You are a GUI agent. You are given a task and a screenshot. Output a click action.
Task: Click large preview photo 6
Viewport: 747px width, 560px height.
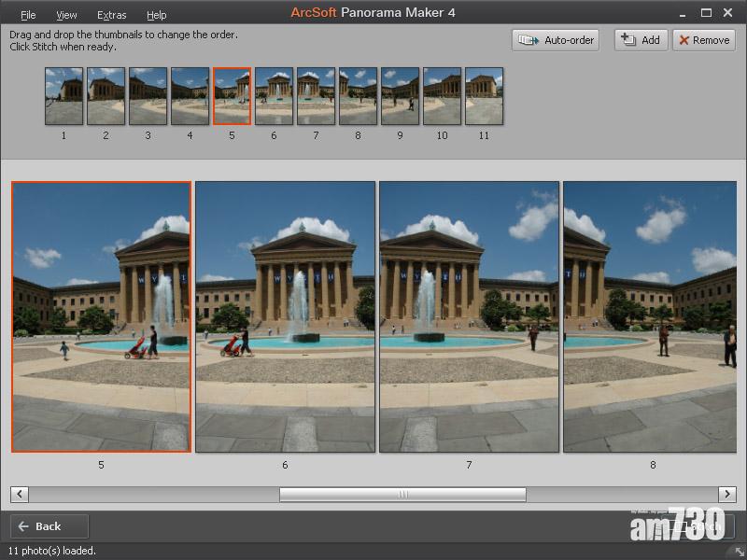(285, 316)
